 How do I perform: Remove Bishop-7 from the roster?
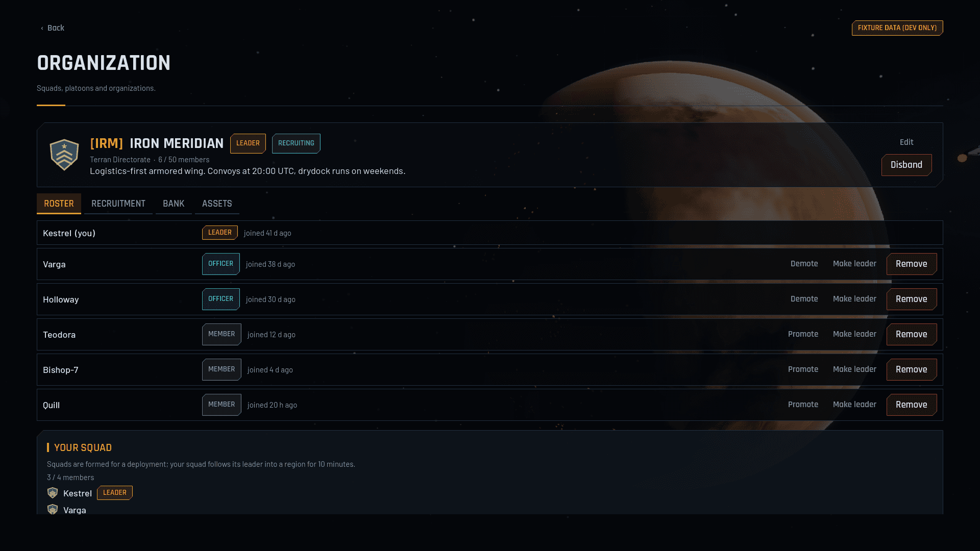(912, 369)
